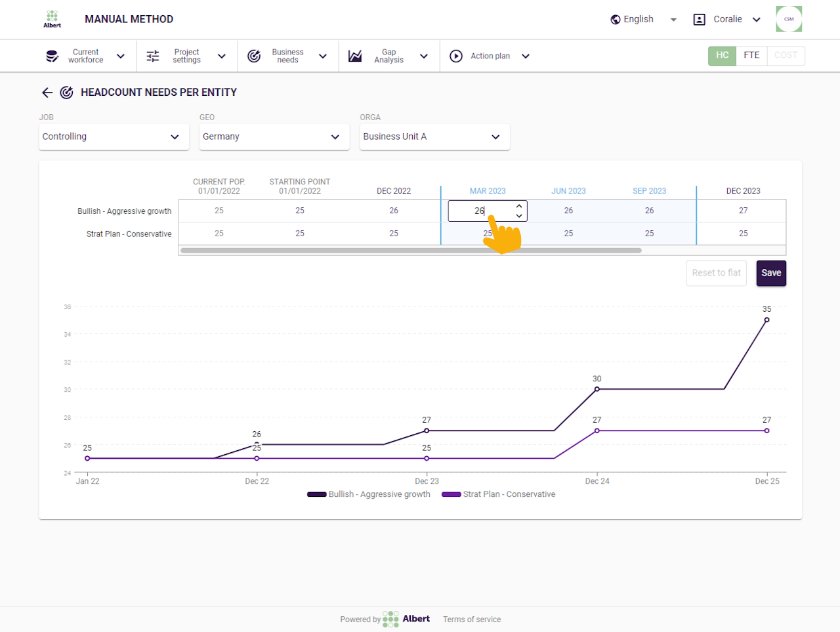Click the Gap Analysis chart icon
This screenshot has width=840, height=632.
click(x=355, y=56)
